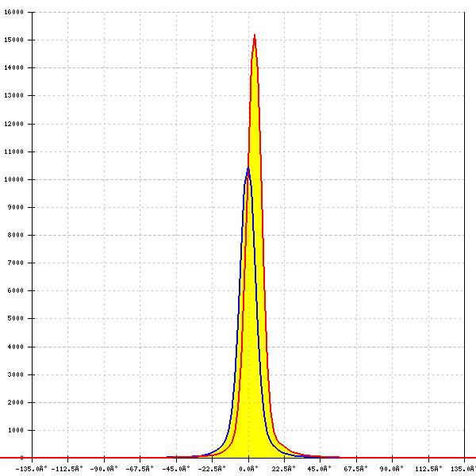476x476 pixels.
Task: Click the 13000 y-axis label
Action: point(13,96)
